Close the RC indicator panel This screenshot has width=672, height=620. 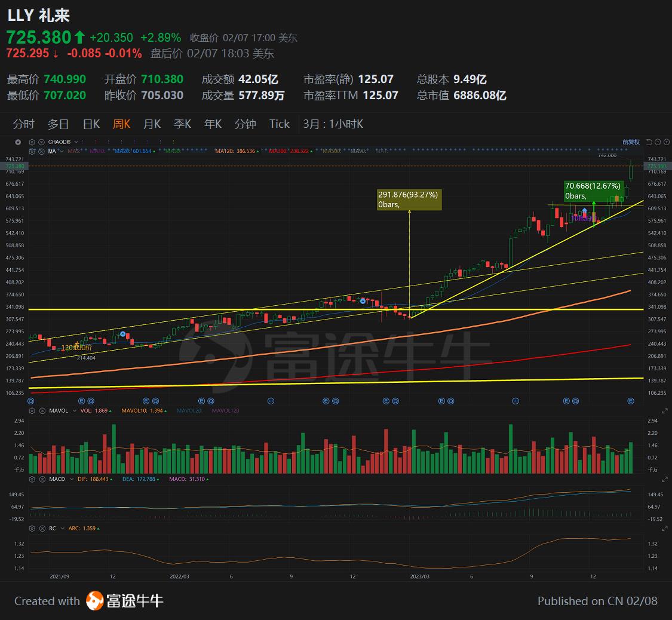42,528
